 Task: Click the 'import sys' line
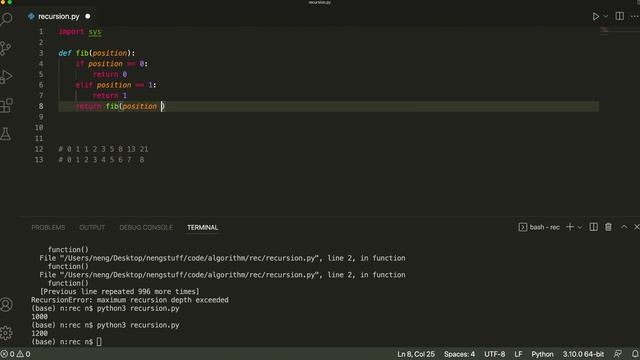coord(80,32)
